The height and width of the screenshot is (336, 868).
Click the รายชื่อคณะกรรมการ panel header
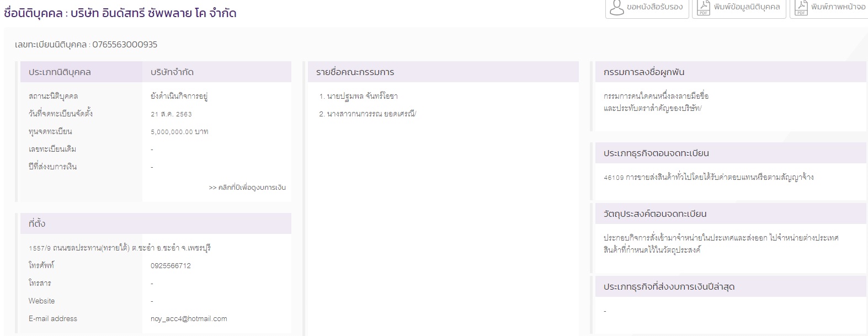coord(355,72)
